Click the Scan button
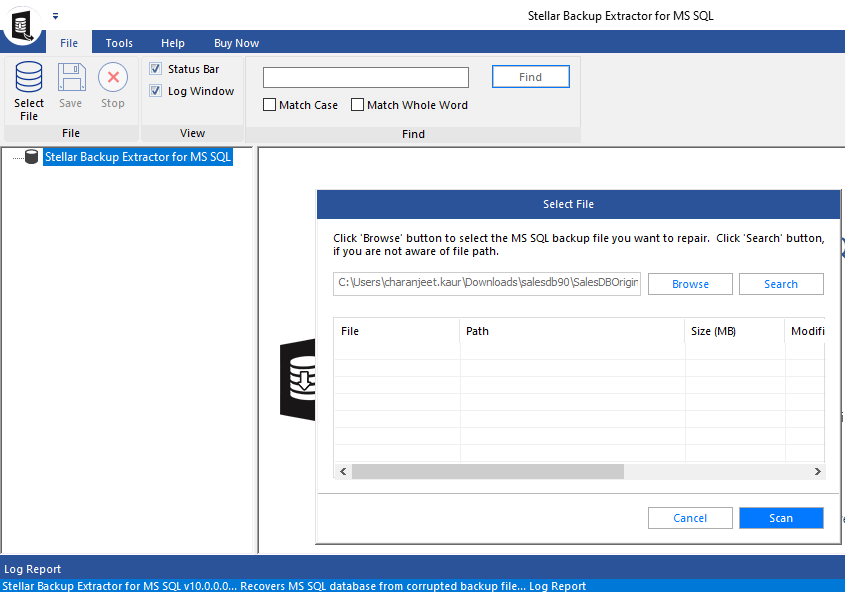Image resolution: width=845 pixels, height=612 pixels. (780, 518)
